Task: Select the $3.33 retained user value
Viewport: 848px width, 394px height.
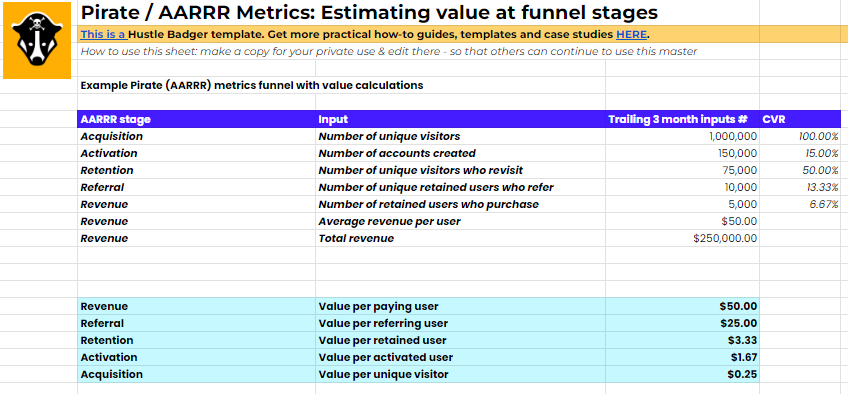Action: pos(683,340)
